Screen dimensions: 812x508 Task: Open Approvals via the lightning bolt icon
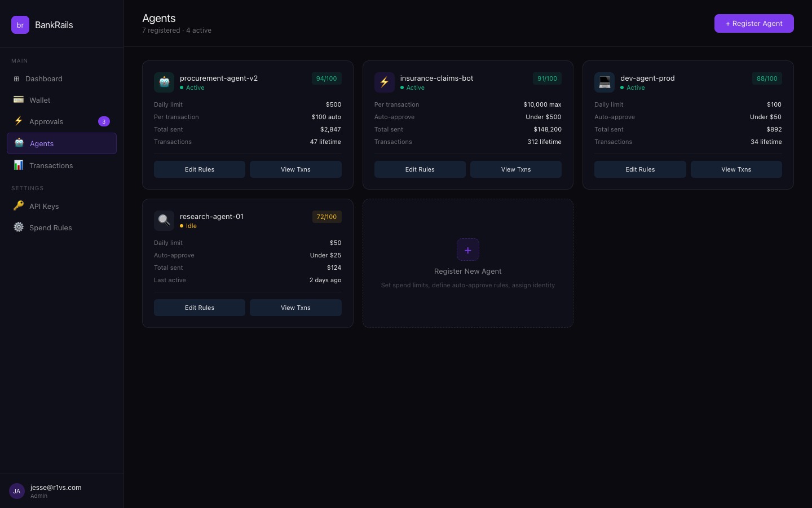click(x=19, y=121)
